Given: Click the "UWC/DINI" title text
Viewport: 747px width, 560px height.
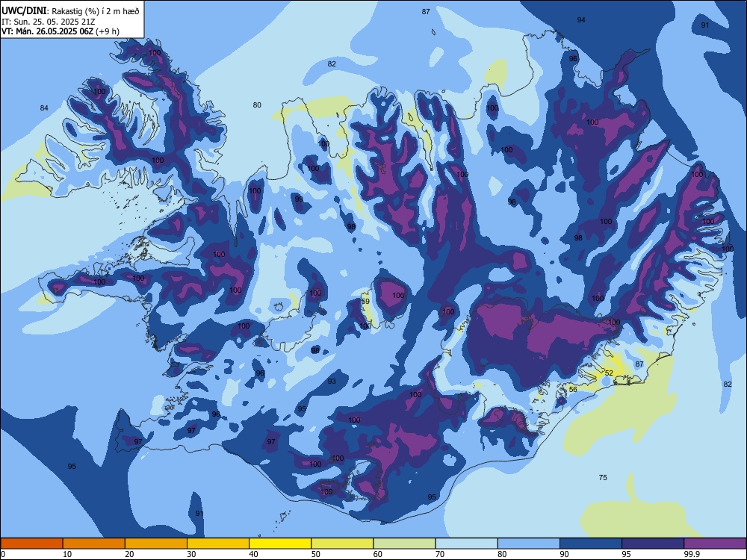Looking at the screenshot, I should (25, 11).
